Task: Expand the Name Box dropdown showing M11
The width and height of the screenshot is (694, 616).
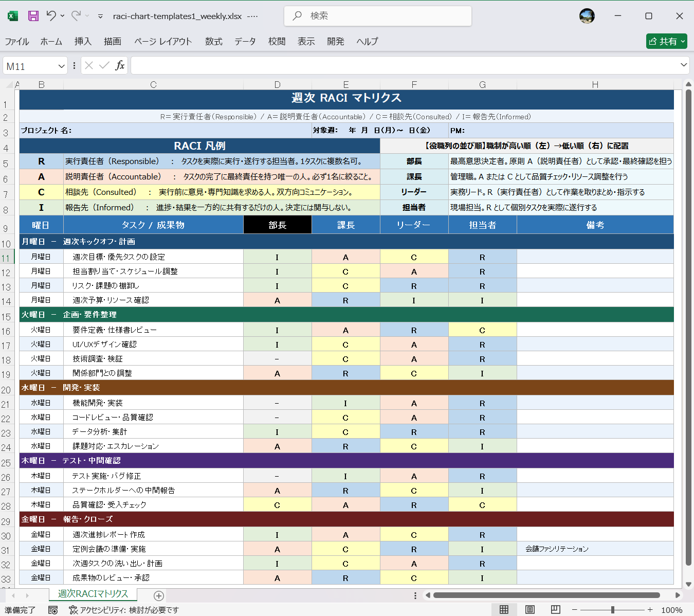Action: [x=61, y=66]
